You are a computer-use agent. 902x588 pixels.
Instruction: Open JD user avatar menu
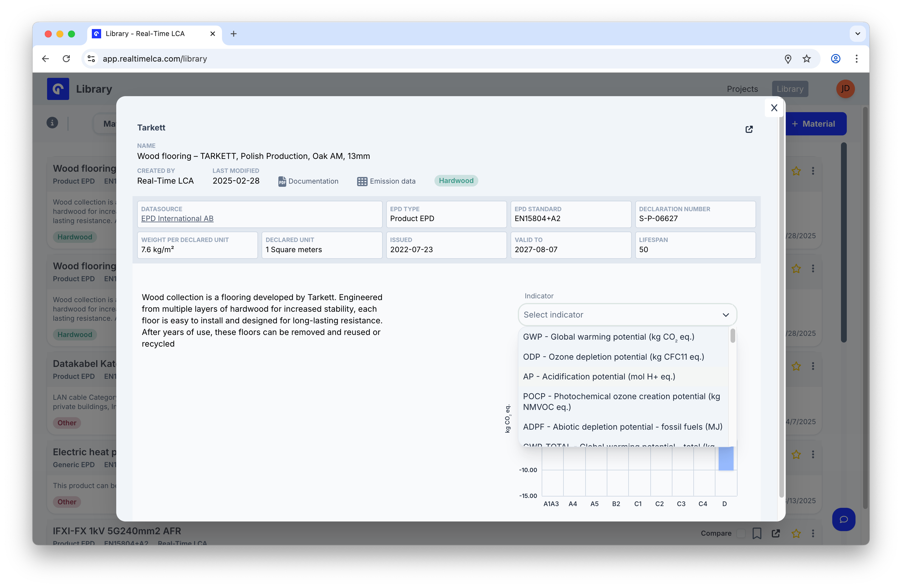point(845,89)
